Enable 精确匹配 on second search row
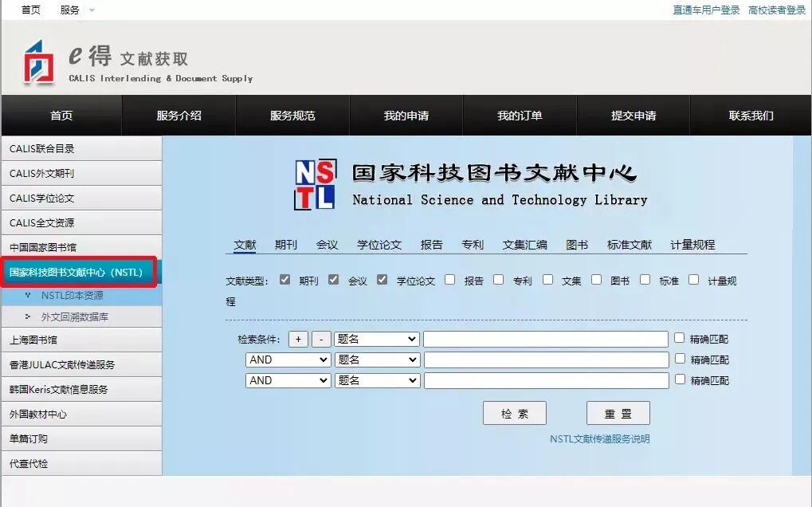The image size is (812, 507). pyautogui.click(x=680, y=359)
